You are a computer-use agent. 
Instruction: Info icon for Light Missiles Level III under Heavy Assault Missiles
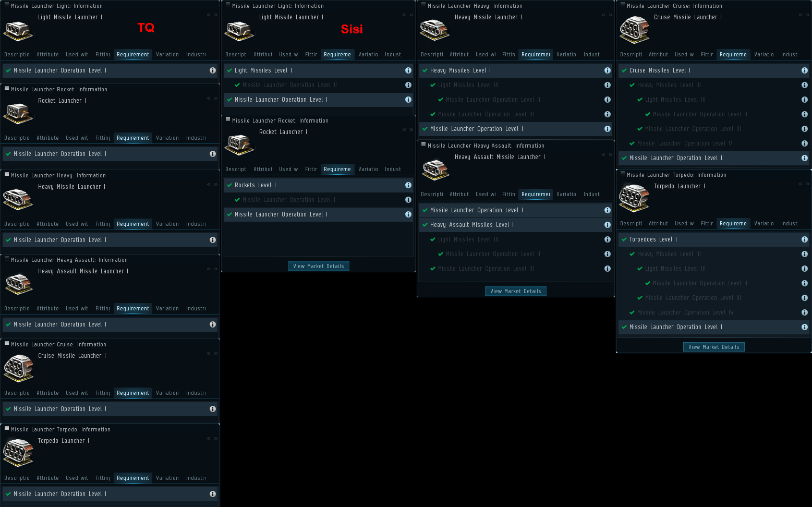[x=608, y=239]
